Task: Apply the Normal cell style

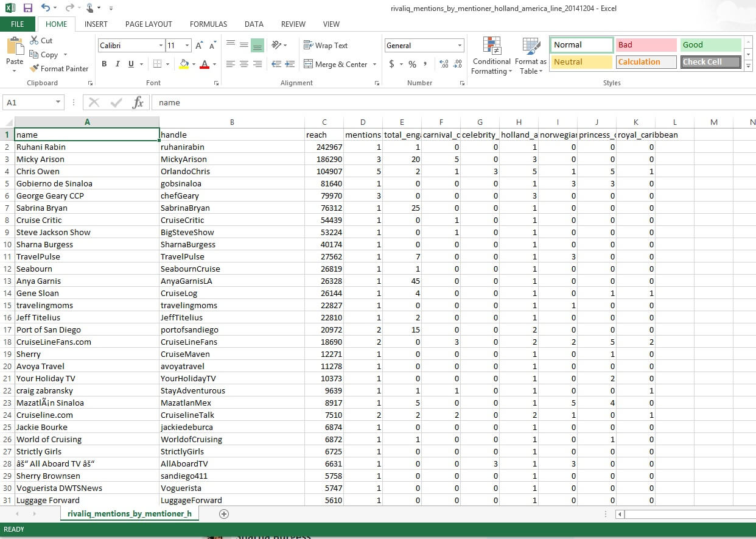Action: [582, 45]
